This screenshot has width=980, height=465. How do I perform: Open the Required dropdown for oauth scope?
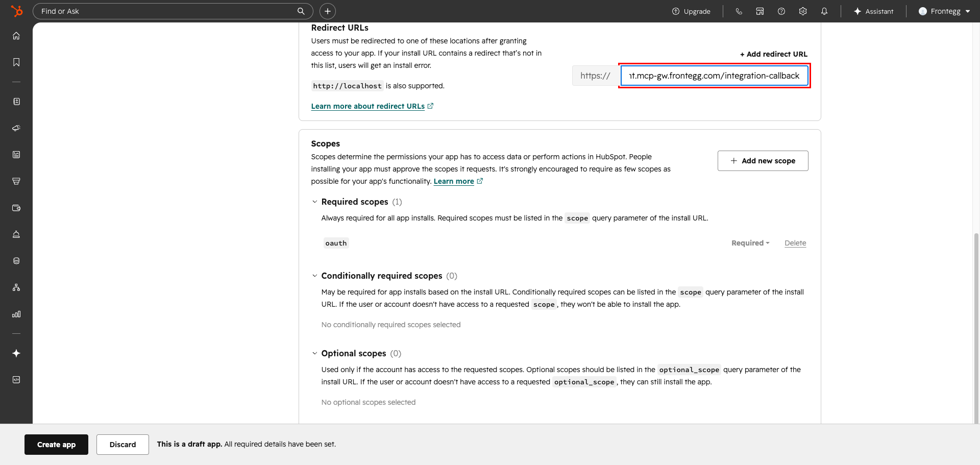click(x=750, y=243)
